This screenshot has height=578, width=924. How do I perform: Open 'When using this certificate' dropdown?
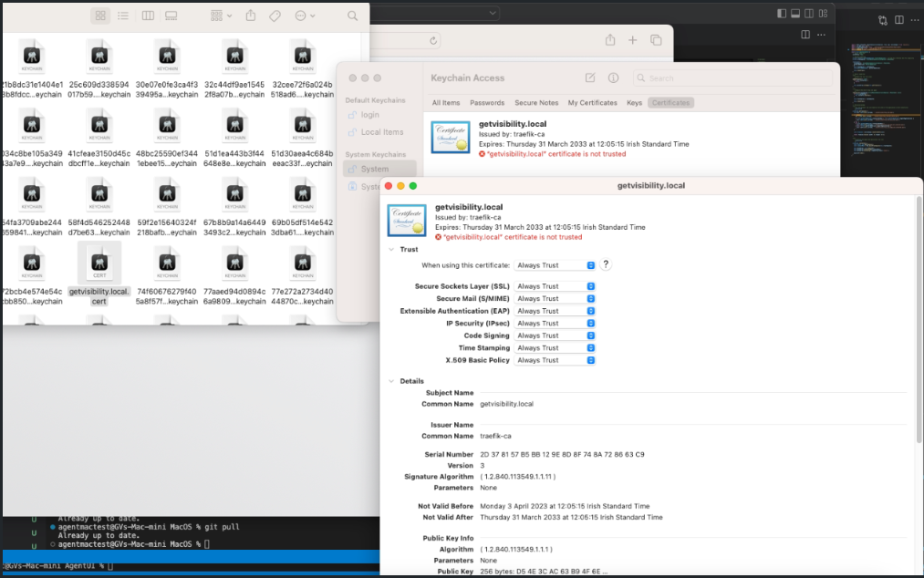[555, 265]
